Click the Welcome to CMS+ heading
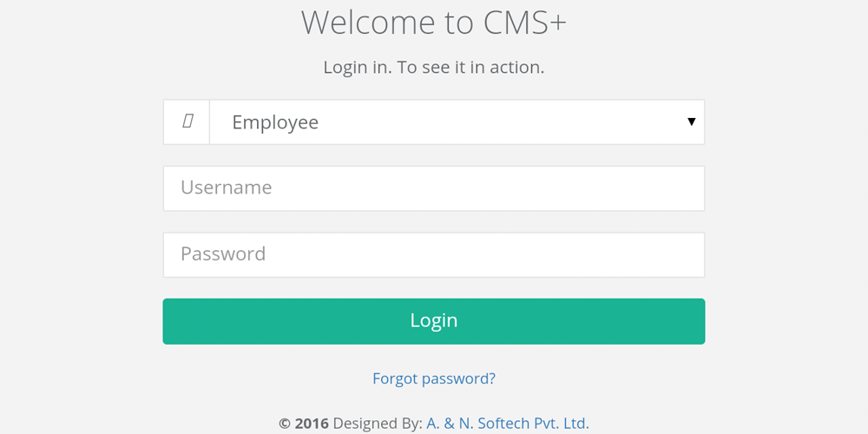The image size is (868, 434). point(433,23)
